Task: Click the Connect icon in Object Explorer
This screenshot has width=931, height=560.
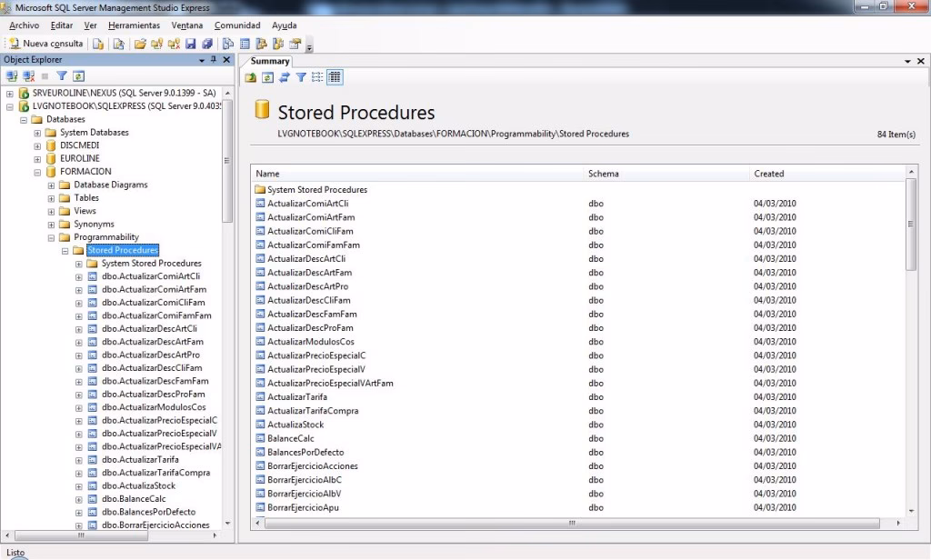Action: 11,76
